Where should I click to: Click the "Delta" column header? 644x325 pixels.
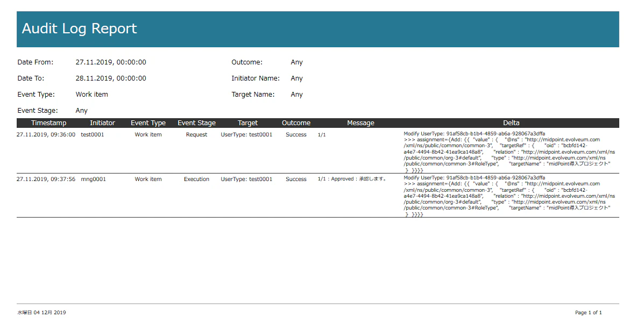tap(511, 123)
